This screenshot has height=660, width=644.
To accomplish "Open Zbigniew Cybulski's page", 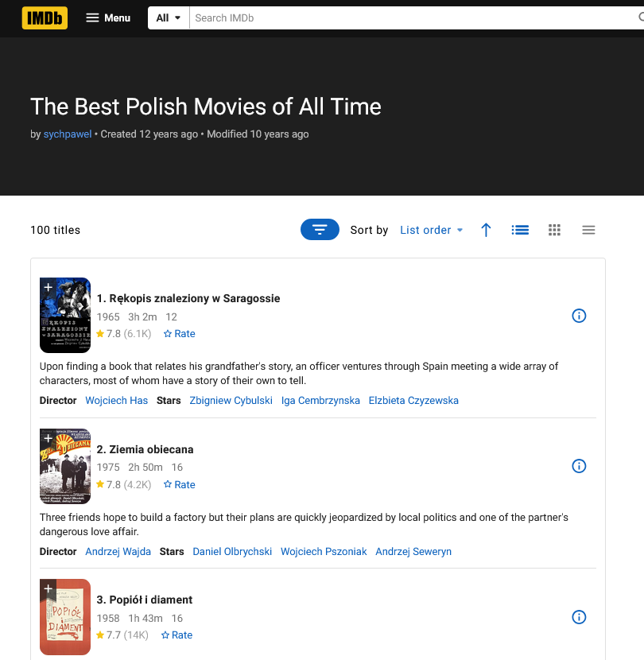I will tap(231, 400).
